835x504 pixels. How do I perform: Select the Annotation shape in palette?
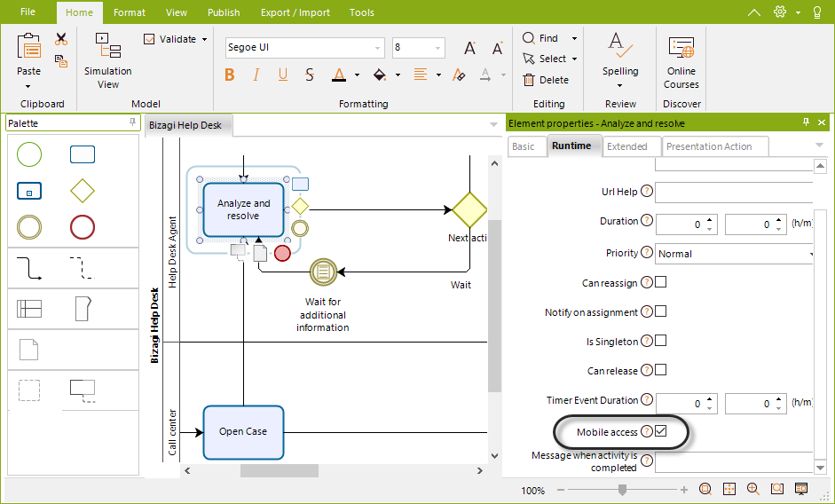(x=83, y=390)
